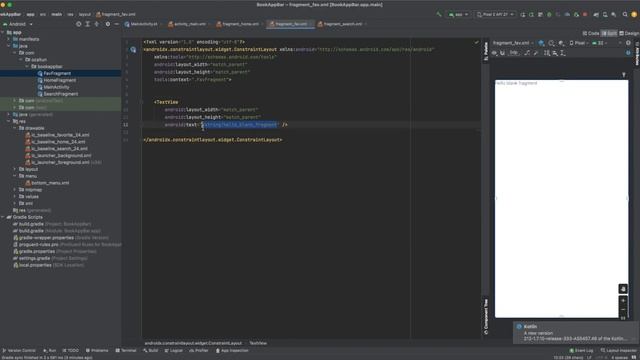The width and height of the screenshot is (640, 360).
Task: Open the Event Log
Action: click(581, 351)
